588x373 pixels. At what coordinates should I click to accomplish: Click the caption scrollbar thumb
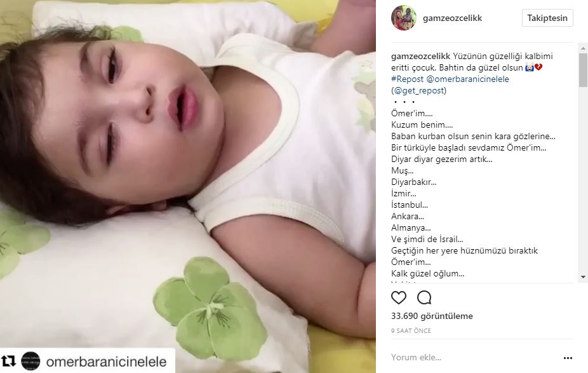pyautogui.click(x=583, y=70)
